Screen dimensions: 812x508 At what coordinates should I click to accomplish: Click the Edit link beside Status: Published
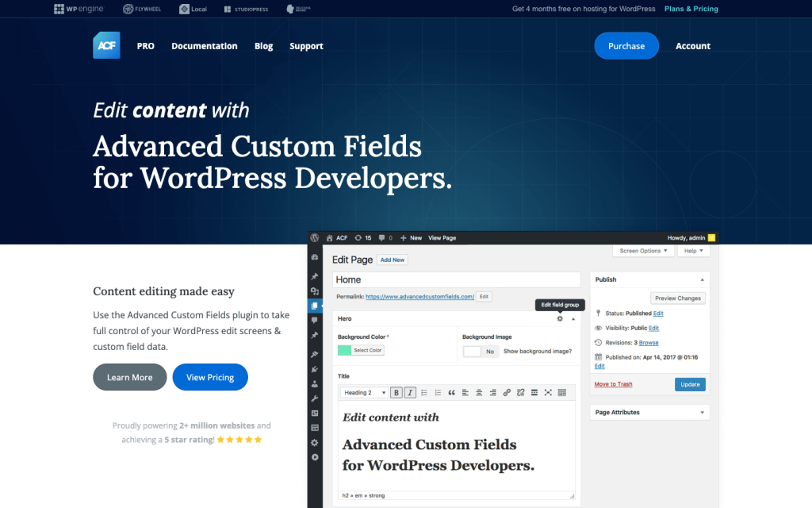[658, 313]
